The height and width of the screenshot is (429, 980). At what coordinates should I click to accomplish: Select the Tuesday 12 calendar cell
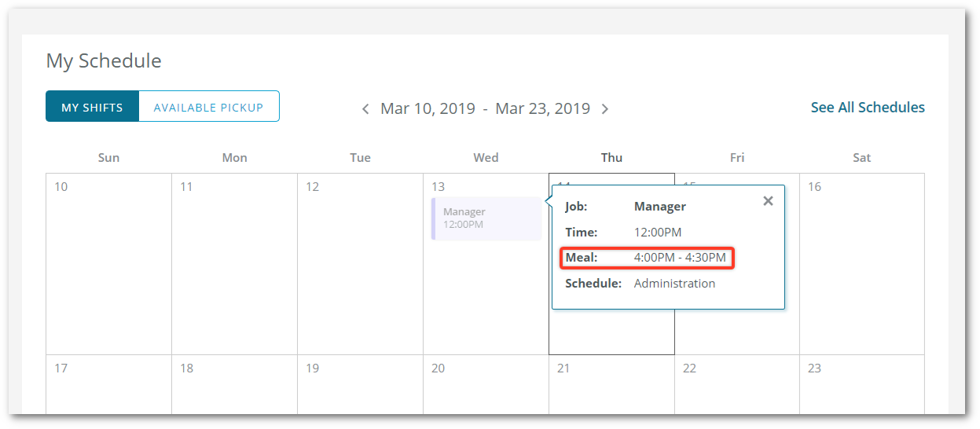click(x=360, y=264)
